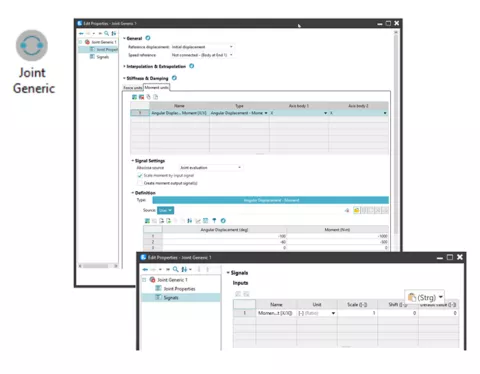The height and width of the screenshot is (374, 480).
Task: Open help icon beside General heading
Action: (x=148, y=38)
